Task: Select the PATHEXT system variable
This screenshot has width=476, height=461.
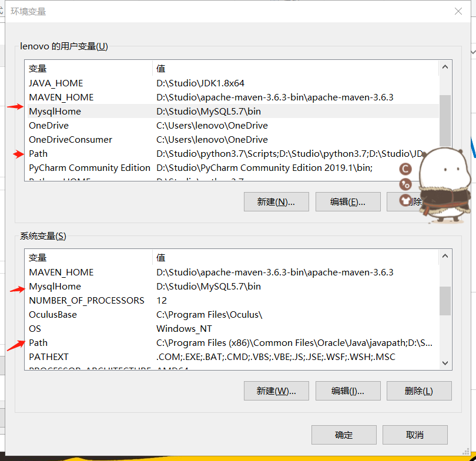Action: click(x=233, y=357)
